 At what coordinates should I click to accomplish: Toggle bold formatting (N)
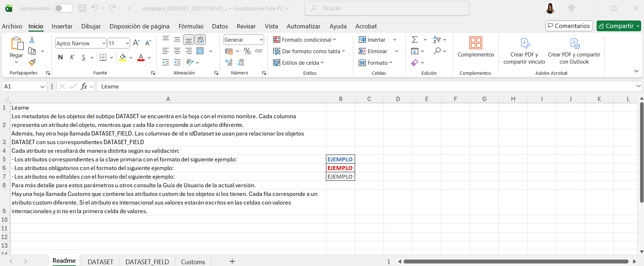60,58
